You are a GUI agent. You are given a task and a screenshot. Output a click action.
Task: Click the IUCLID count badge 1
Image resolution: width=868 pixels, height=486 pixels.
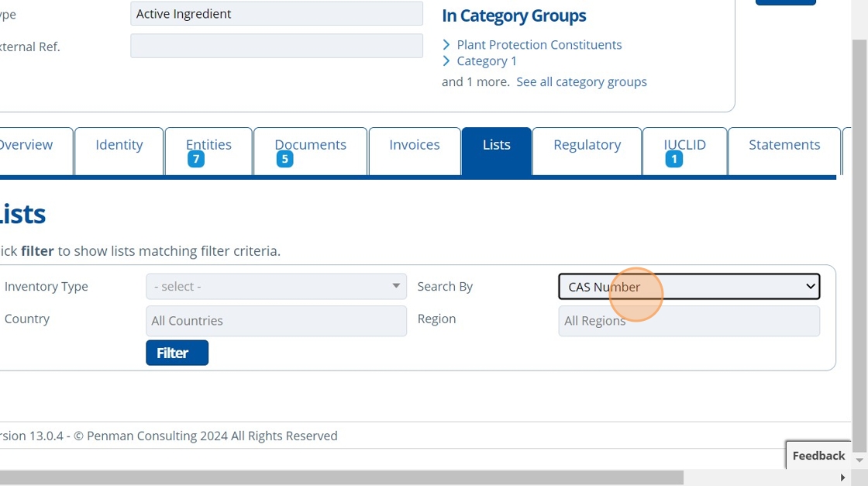tap(674, 160)
